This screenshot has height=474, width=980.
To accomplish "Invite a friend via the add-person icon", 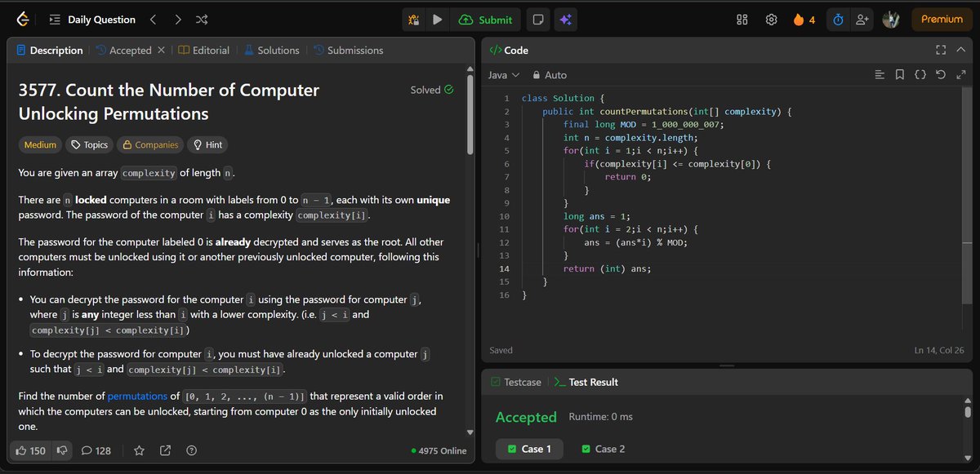I will tap(862, 19).
